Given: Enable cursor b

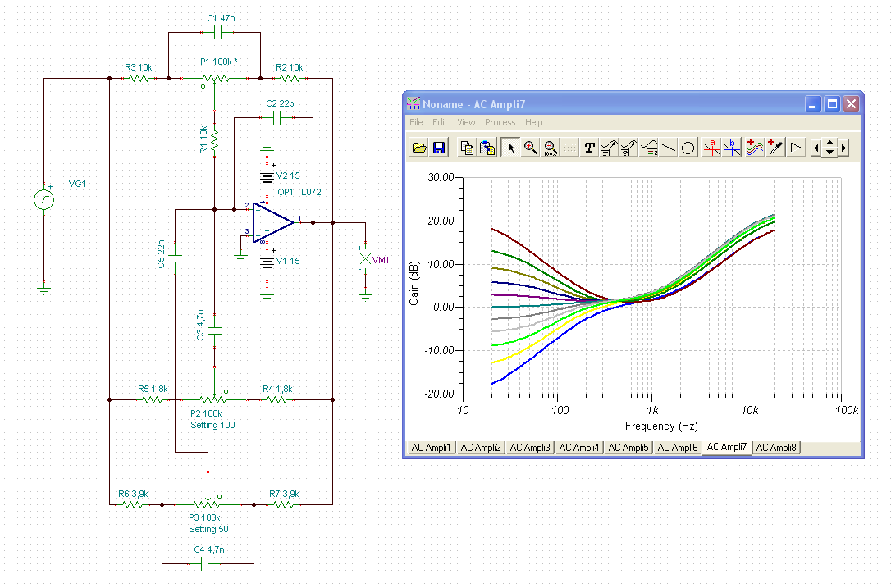Looking at the screenshot, I should tap(731, 148).
